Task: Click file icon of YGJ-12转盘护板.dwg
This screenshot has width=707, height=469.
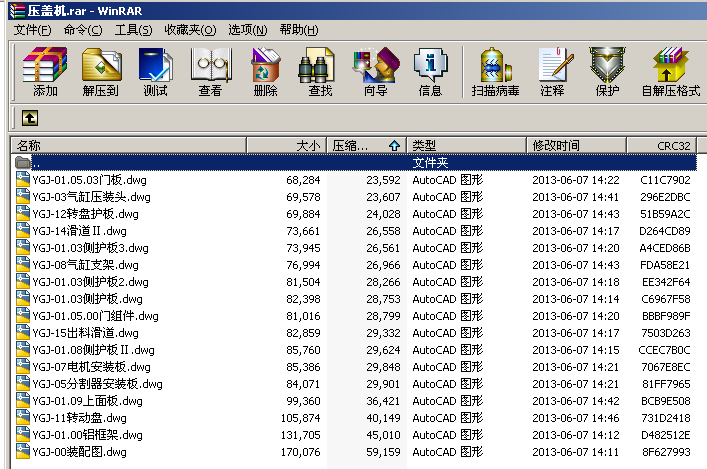Action: coord(23,213)
